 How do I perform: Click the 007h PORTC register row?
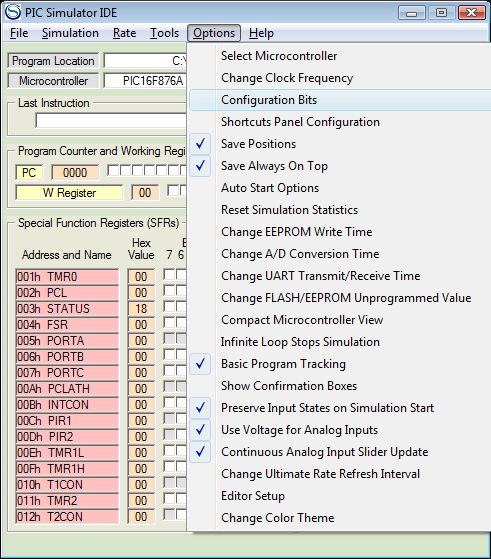67,373
